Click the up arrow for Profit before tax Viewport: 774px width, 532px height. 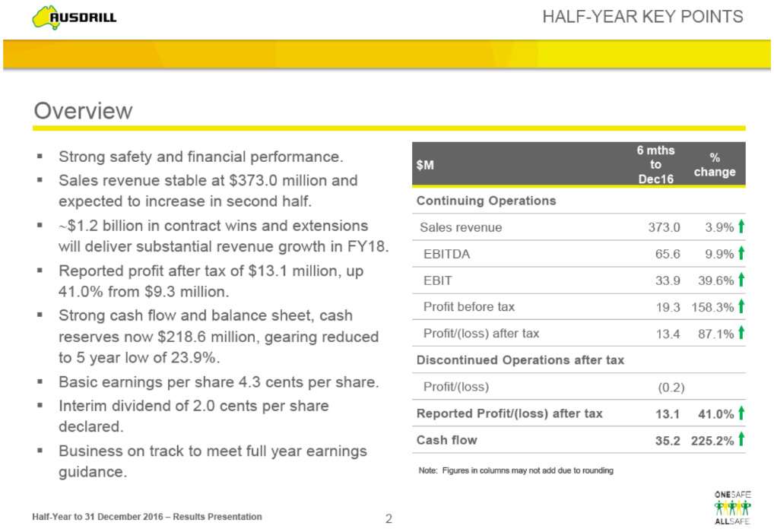pos(741,307)
